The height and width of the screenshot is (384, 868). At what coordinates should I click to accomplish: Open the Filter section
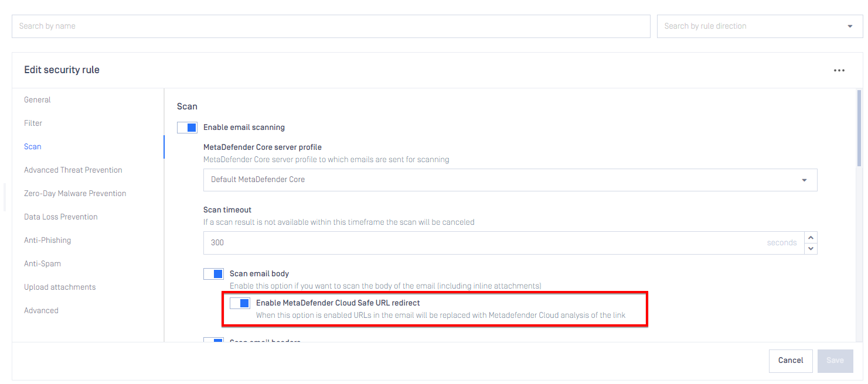(x=33, y=123)
